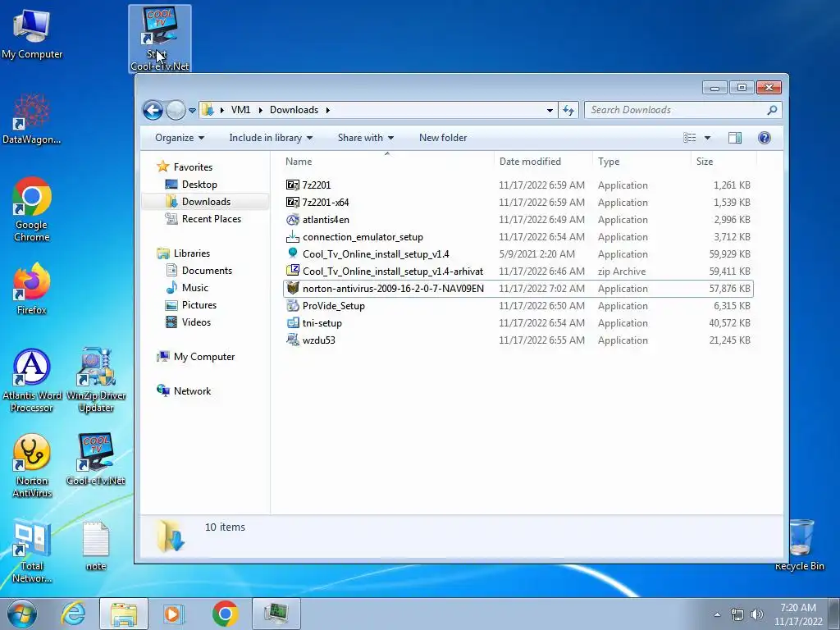Launch Norton AntiVirus desktop shortcut
The image size is (840, 630).
tap(32, 465)
